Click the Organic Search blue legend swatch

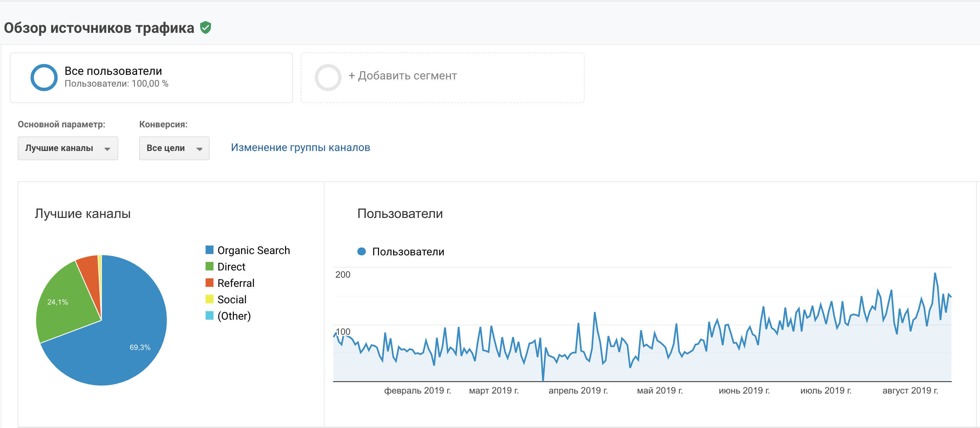(209, 250)
